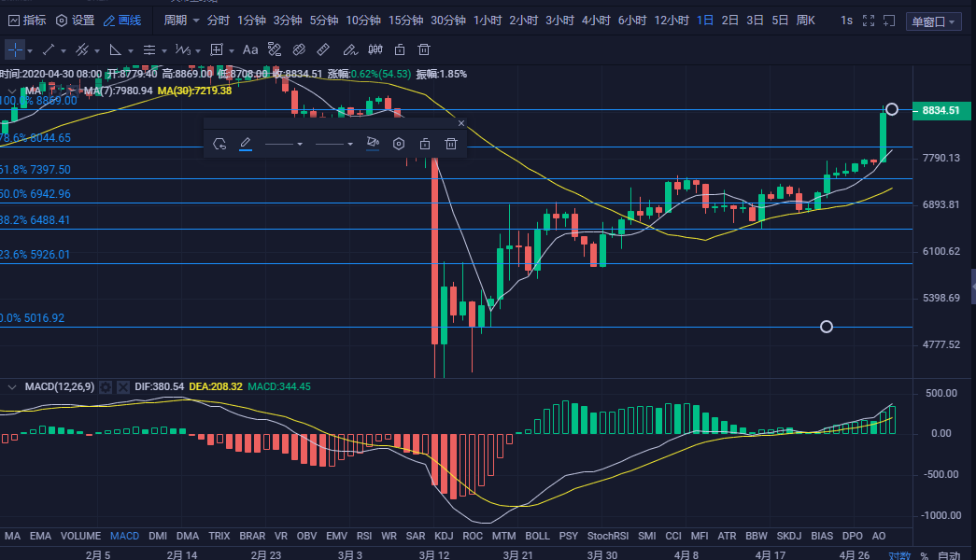Image resolution: width=976 pixels, height=560 pixels.
Task: Click the lower Fibonacci anchor point on 0.0% line
Action: (x=827, y=327)
